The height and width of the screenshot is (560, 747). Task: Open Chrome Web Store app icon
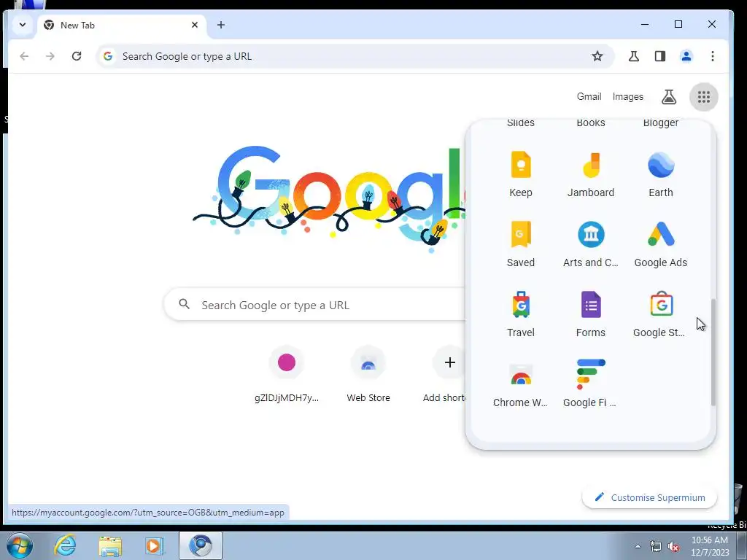(x=520, y=384)
